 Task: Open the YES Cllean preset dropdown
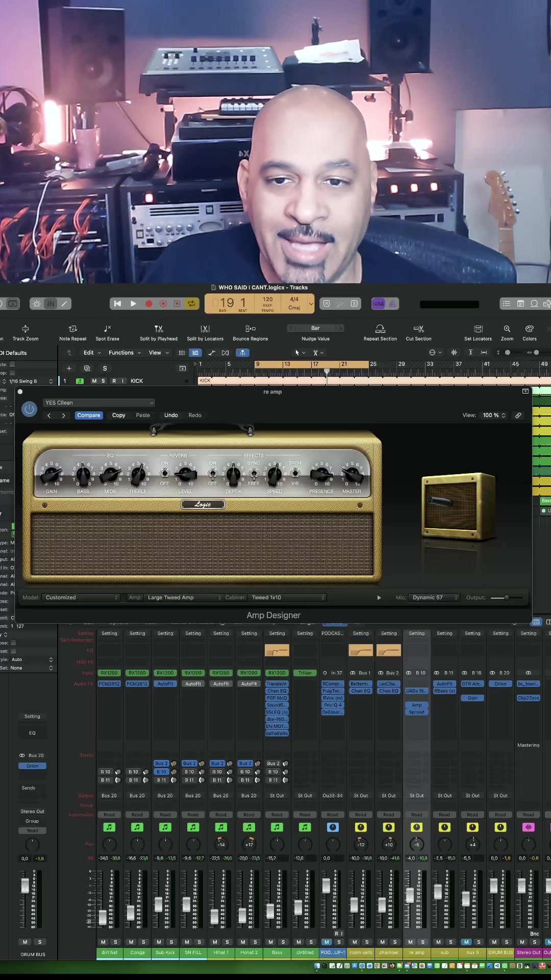[x=98, y=403]
